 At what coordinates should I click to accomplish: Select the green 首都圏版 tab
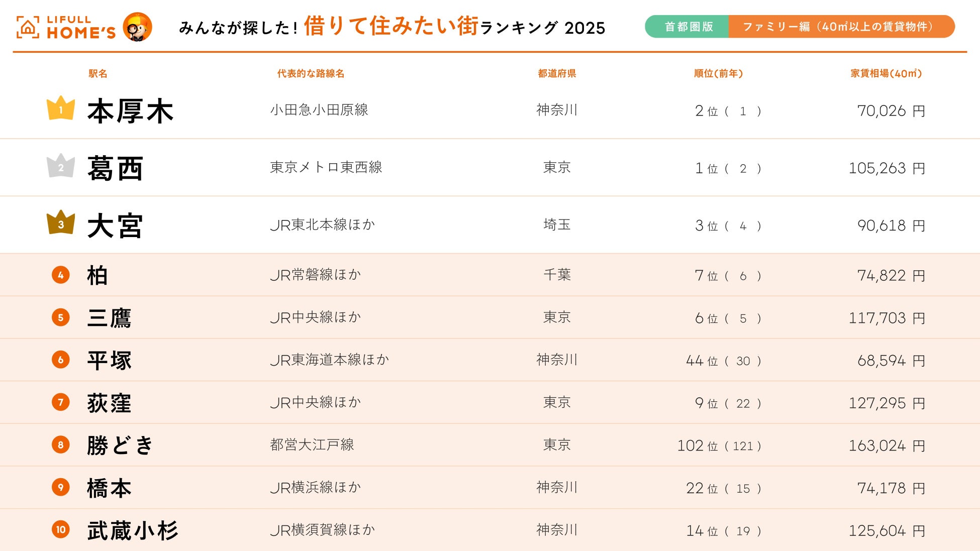pyautogui.click(x=688, y=27)
